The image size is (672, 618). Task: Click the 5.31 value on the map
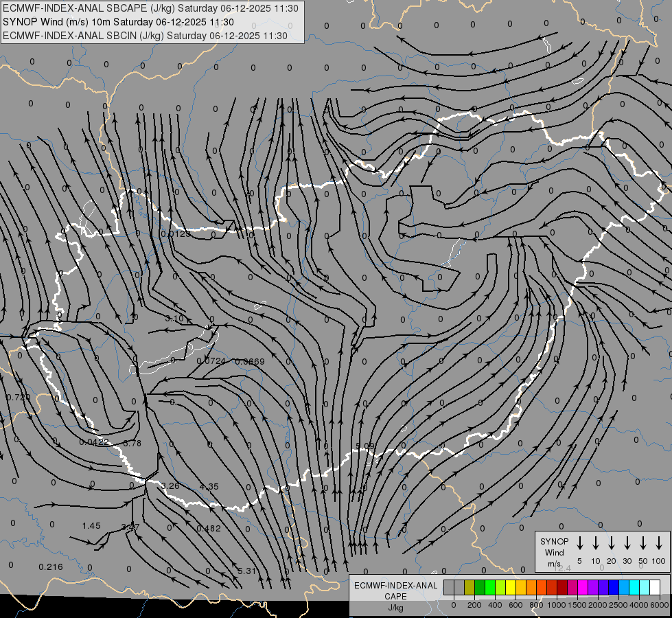[x=246, y=571]
